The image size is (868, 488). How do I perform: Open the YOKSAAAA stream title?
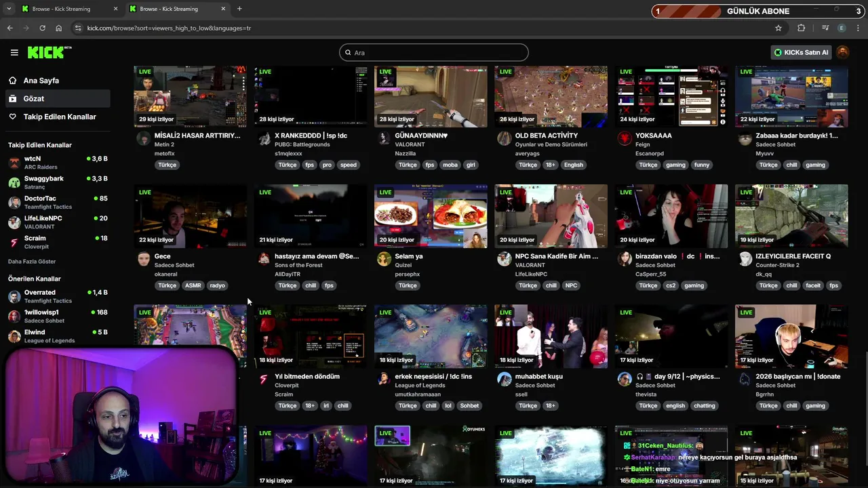(654, 136)
